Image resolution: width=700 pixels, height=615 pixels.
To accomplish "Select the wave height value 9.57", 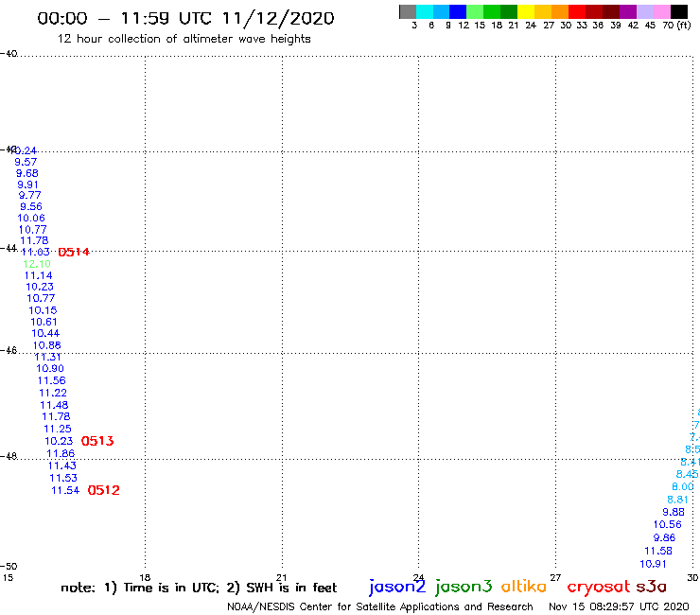I will (26, 162).
